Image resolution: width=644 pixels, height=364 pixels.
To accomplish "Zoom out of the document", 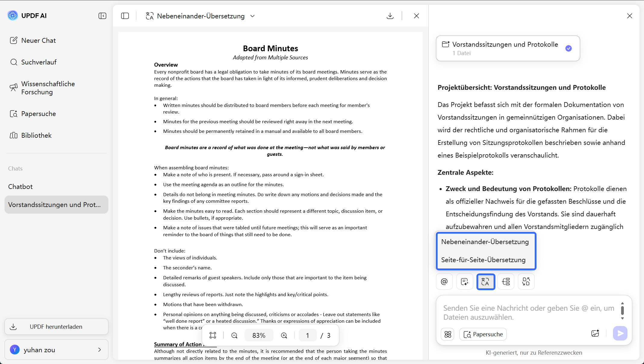I will [x=235, y=335].
